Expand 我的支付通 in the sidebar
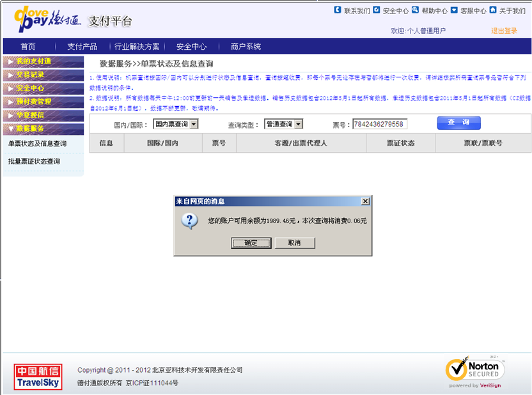532x395 pixels. (42, 61)
